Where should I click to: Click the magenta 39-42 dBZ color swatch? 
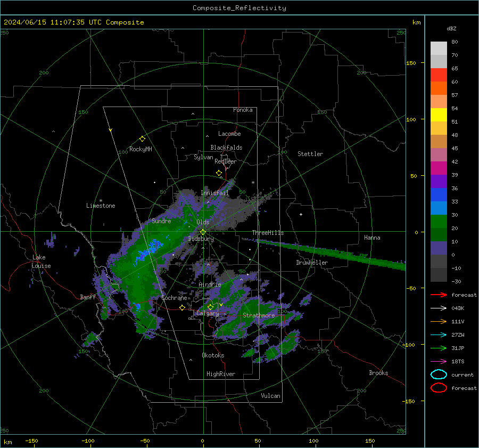pos(439,168)
